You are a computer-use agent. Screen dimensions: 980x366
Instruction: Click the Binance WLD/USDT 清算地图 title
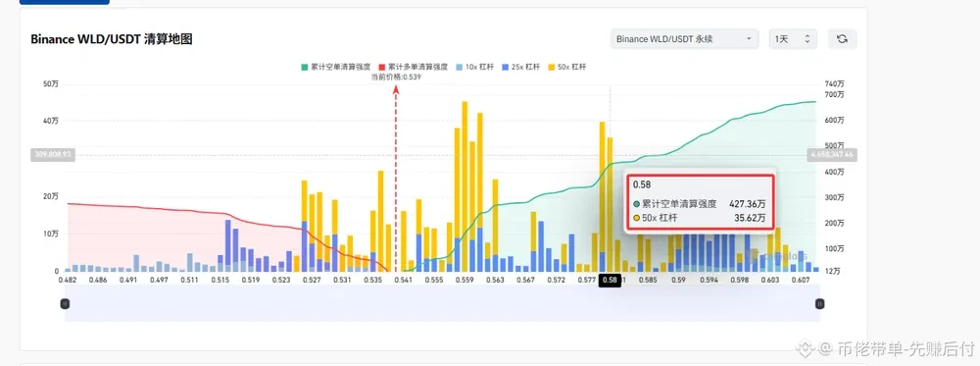click(112, 39)
